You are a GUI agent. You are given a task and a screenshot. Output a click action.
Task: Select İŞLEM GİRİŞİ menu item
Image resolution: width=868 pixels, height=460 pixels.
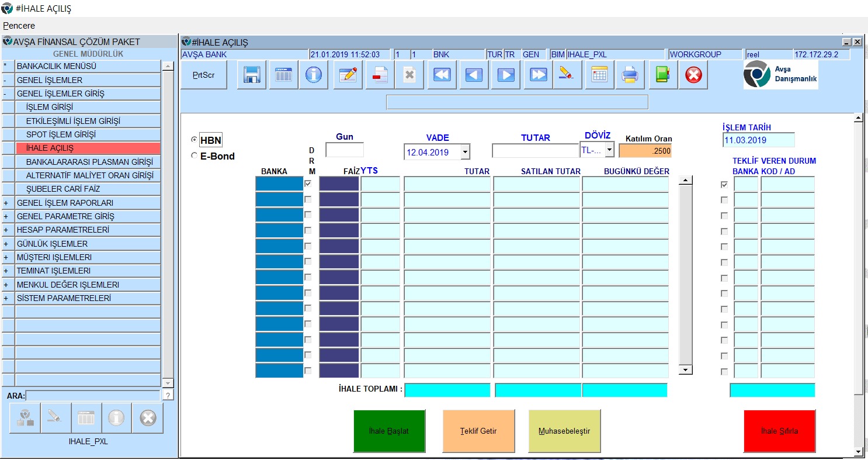[x=88, y=107]
